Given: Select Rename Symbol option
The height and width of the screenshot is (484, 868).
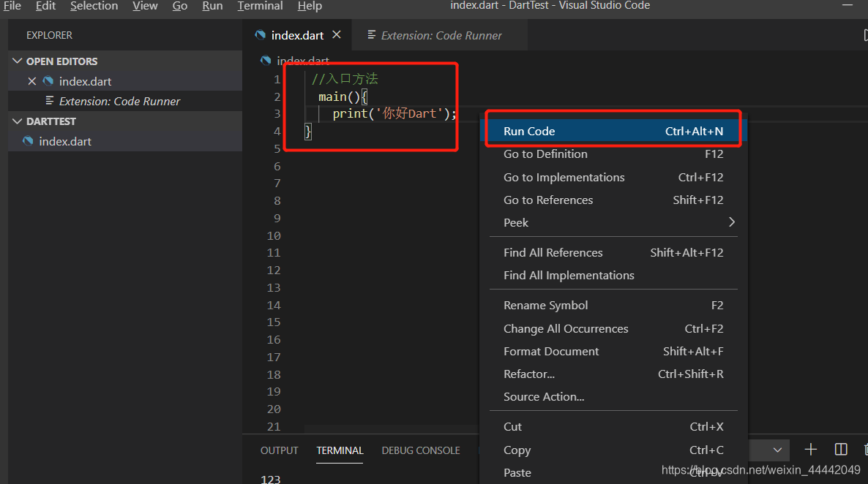Looking at the screenshot, I should (x=613, y=306).
